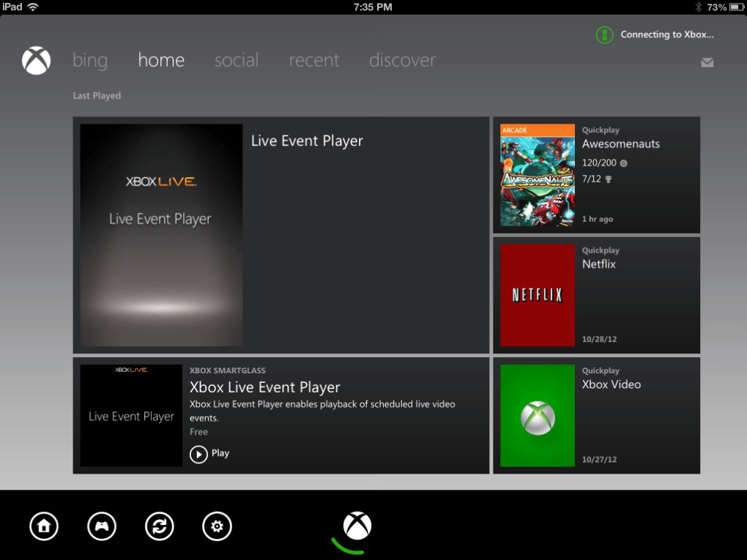This screenshot has width=747, height=560.
Task: Tap the large Live Event Player artwork
Action: pyautogui.click(x=161, y=235)
